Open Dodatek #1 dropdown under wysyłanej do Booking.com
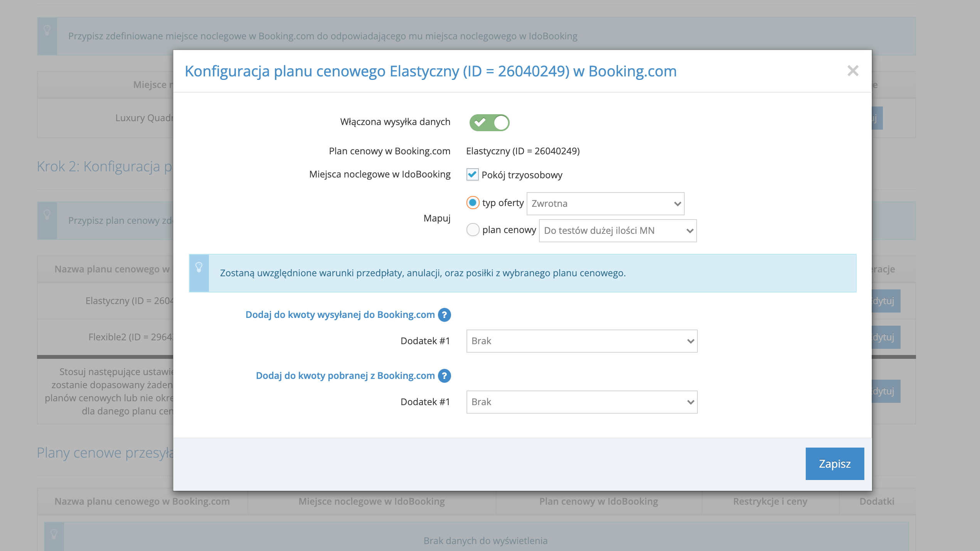Screen dimensions: 980x551 coord(582,341)
